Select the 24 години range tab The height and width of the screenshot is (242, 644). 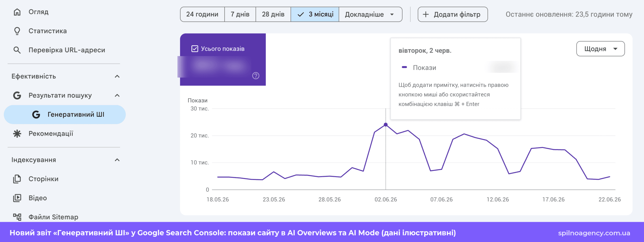(202, 14)
